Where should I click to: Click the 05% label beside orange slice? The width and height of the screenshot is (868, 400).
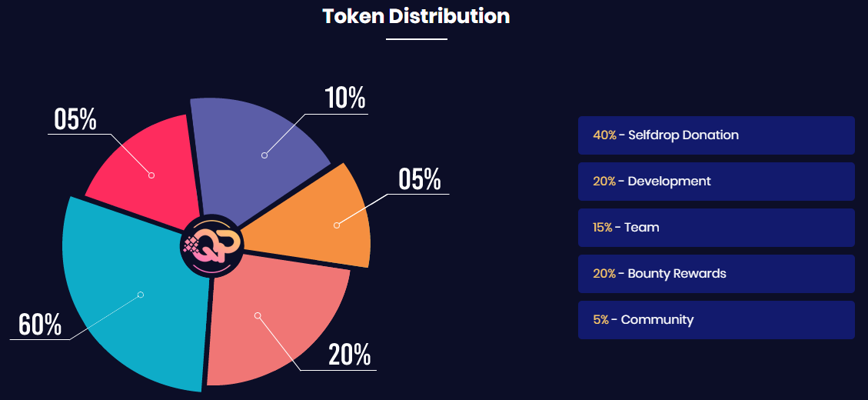tap(420, 179)
